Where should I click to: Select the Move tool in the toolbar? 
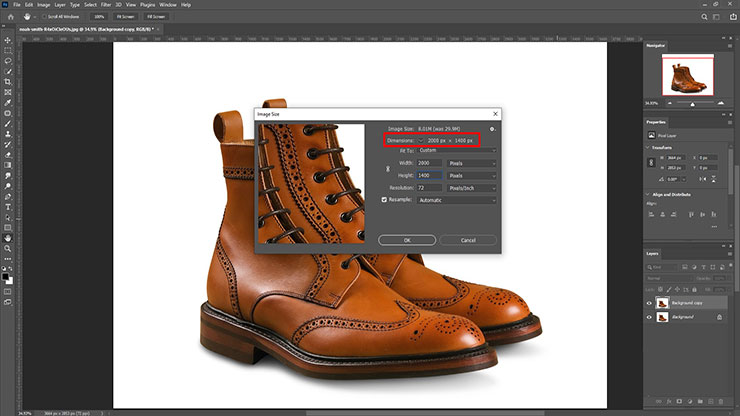coord(8,38)
